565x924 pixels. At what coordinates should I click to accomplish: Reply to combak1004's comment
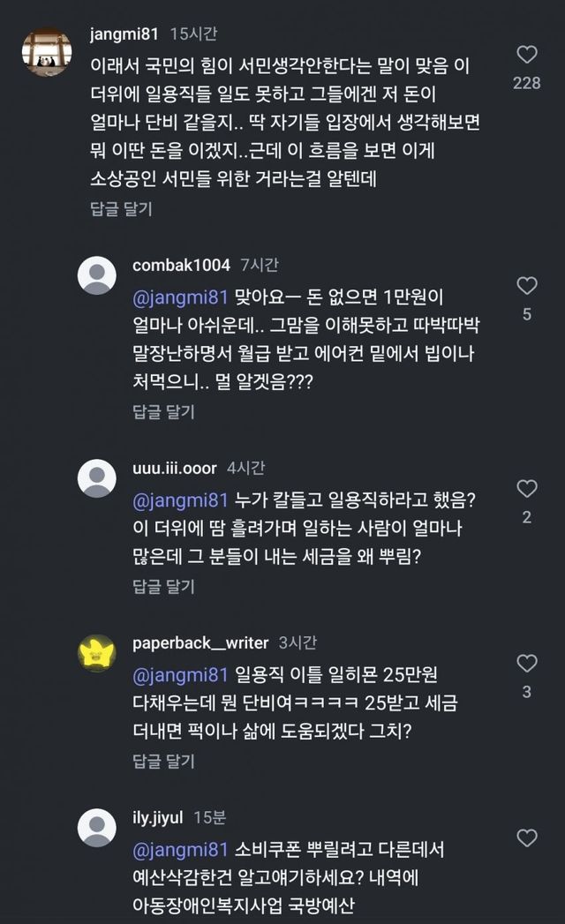pos(163,411)
